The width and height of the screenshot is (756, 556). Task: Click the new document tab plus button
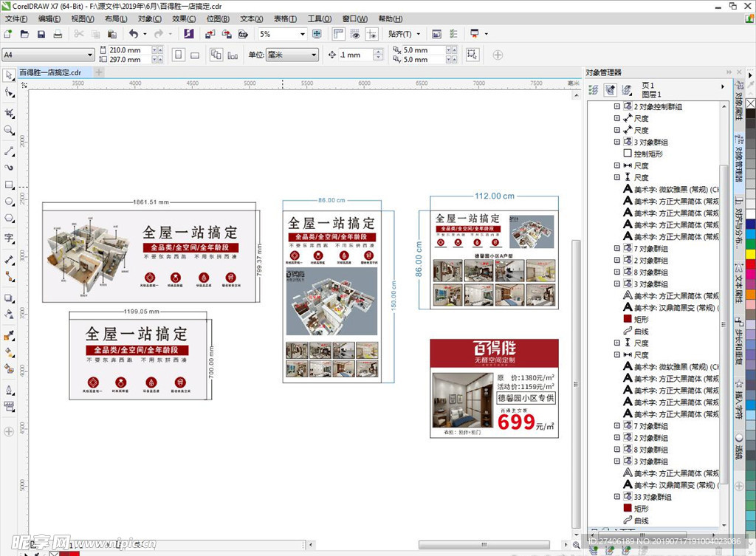click(x=99, y=72)
